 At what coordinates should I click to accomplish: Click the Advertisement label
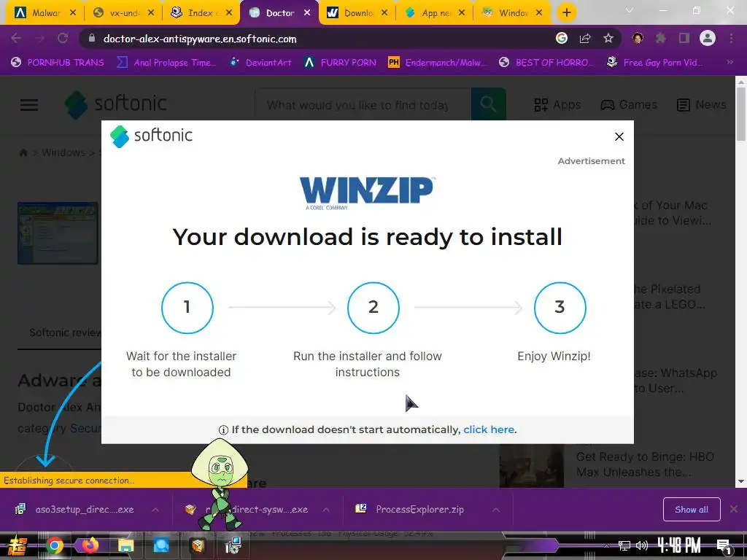591,161
